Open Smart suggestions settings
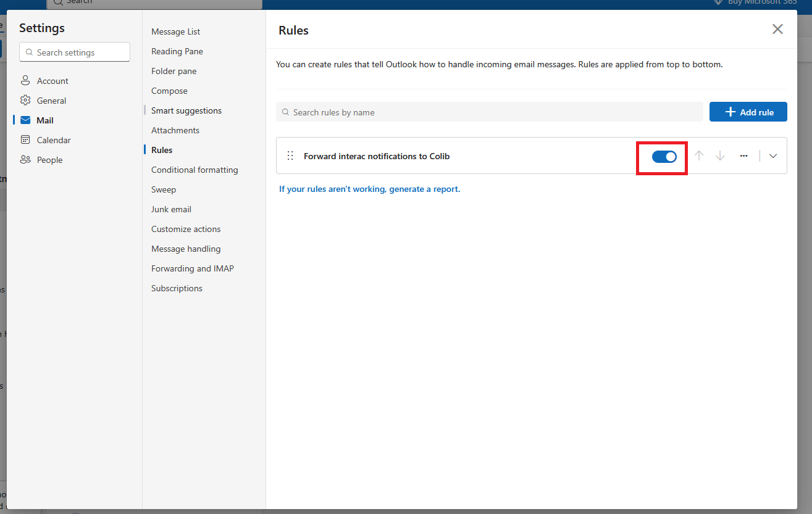 pos(186,110)
